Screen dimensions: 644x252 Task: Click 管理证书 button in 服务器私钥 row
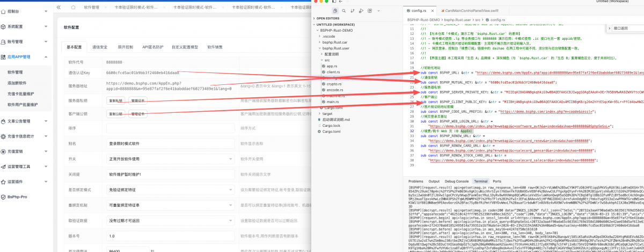(x=138, y=100)
